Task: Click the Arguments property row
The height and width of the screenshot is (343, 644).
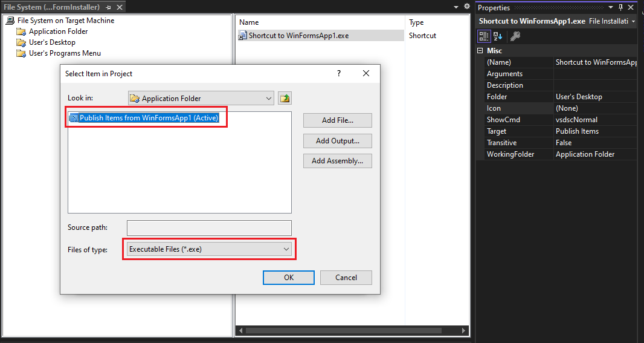Action: coord(561,74)
